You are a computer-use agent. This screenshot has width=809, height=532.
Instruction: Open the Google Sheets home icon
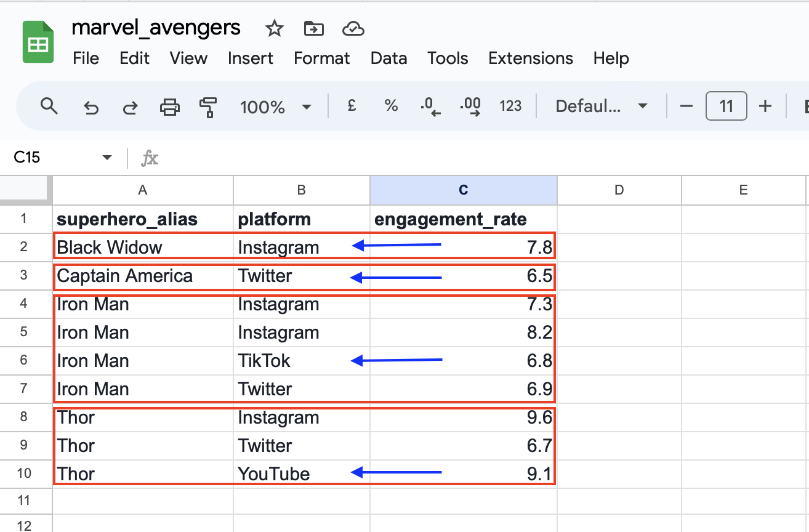(39, 42)
